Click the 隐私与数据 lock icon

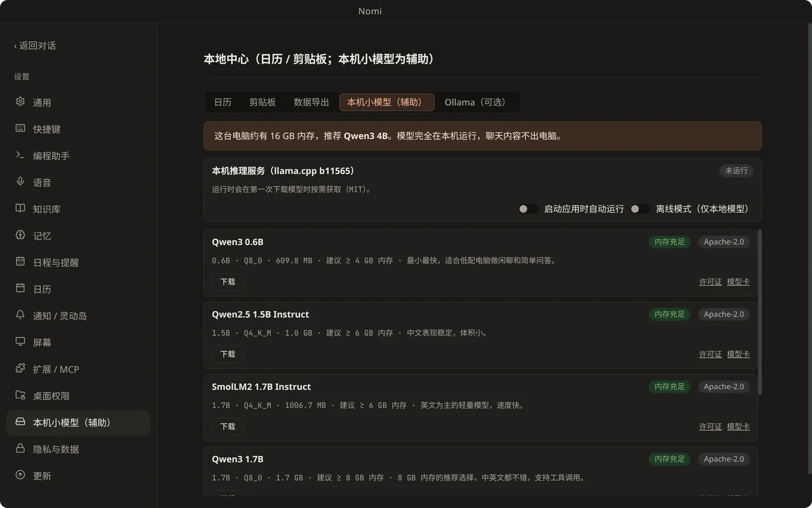pyautogui.click(x=20, y=448)
